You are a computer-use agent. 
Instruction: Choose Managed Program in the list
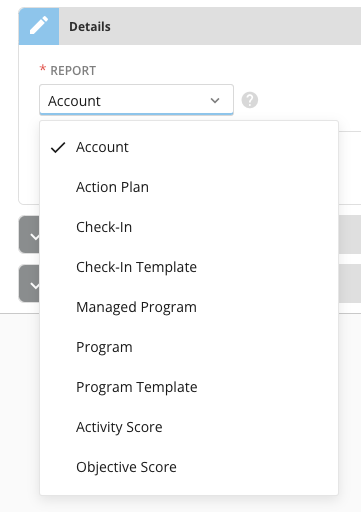189,307
